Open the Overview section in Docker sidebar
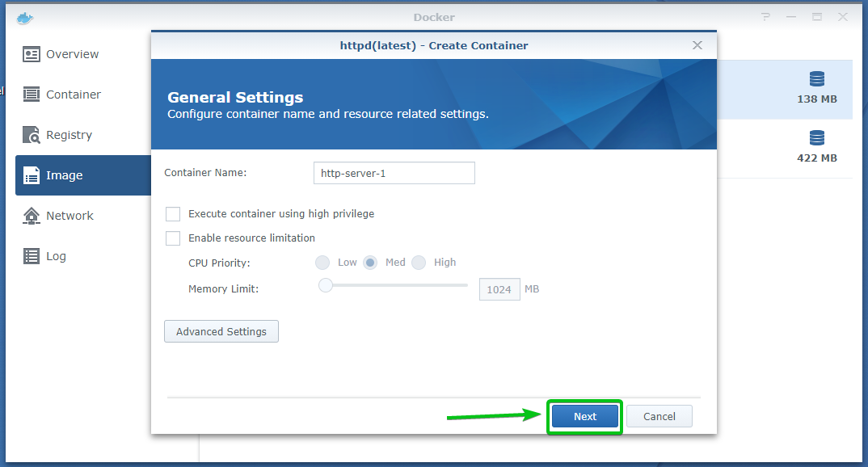 [83, 54]
